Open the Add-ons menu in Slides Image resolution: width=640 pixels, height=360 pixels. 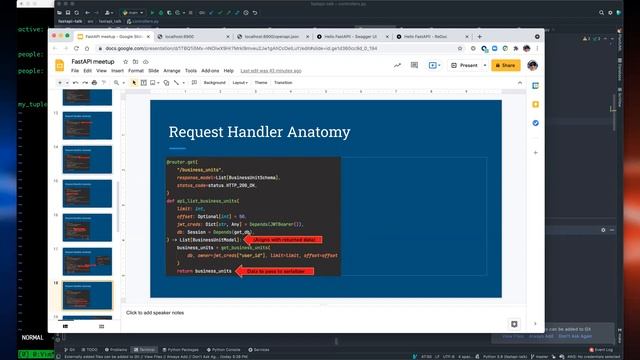(x=210, y=71)
